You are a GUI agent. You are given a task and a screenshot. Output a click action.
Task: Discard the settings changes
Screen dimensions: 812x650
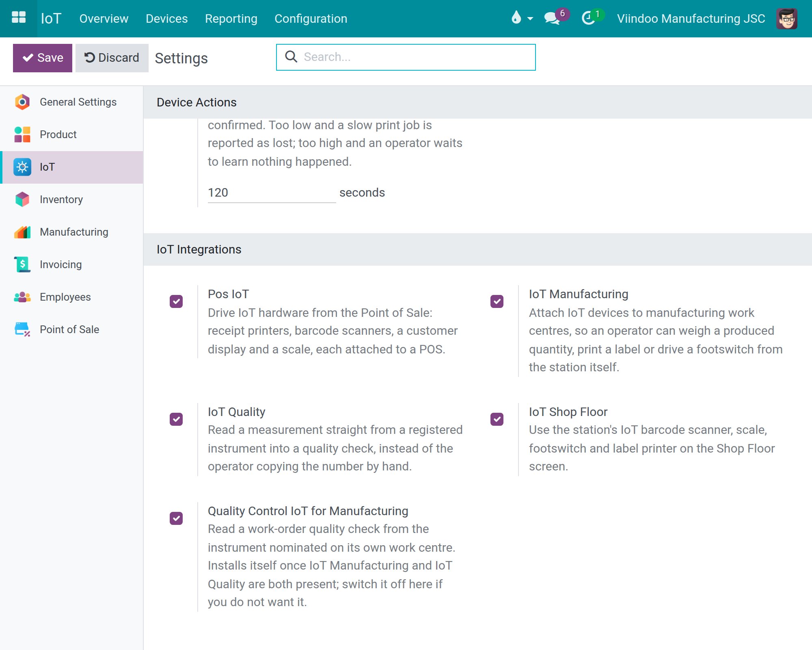[x=112, y=58]
